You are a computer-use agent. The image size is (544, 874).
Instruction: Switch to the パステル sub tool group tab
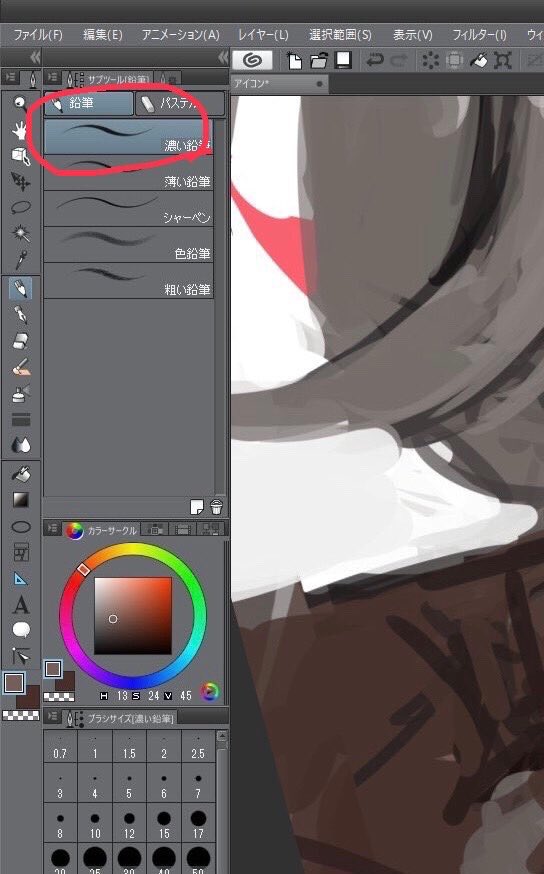tap(179, 103)
